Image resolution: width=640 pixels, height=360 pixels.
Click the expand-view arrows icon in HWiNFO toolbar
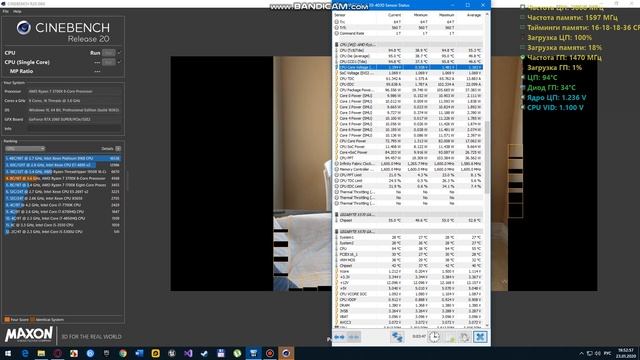[x=339, y=337]
